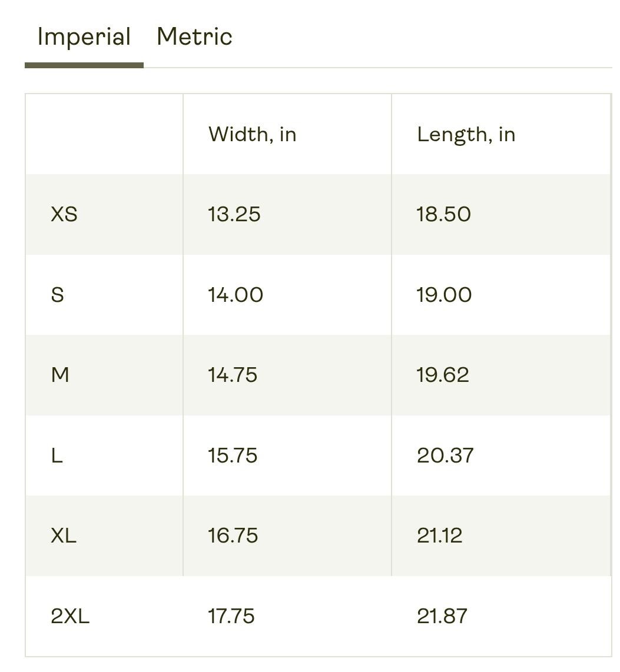Click the 13.25 width value for XS
The width and height of the screenshot is (620, 672).
[x=234, y=214]
